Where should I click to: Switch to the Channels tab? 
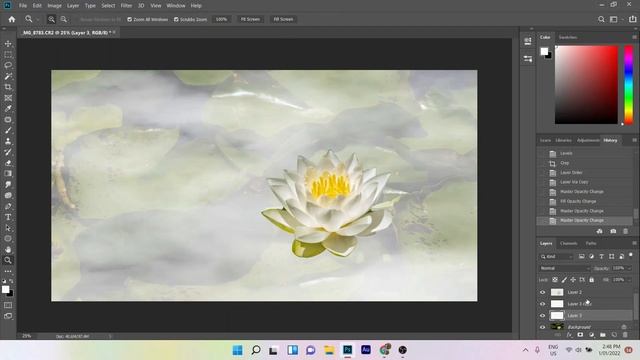[569, 243]
